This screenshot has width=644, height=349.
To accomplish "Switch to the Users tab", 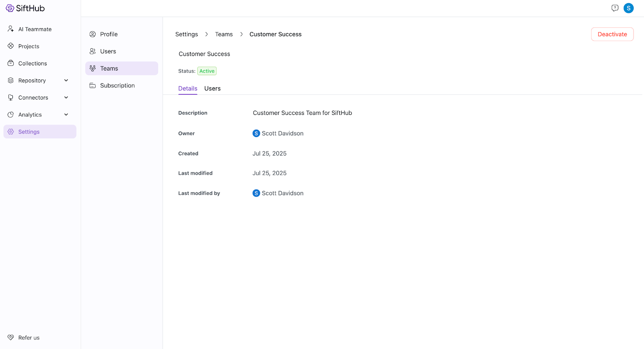I will coord(212,89).
